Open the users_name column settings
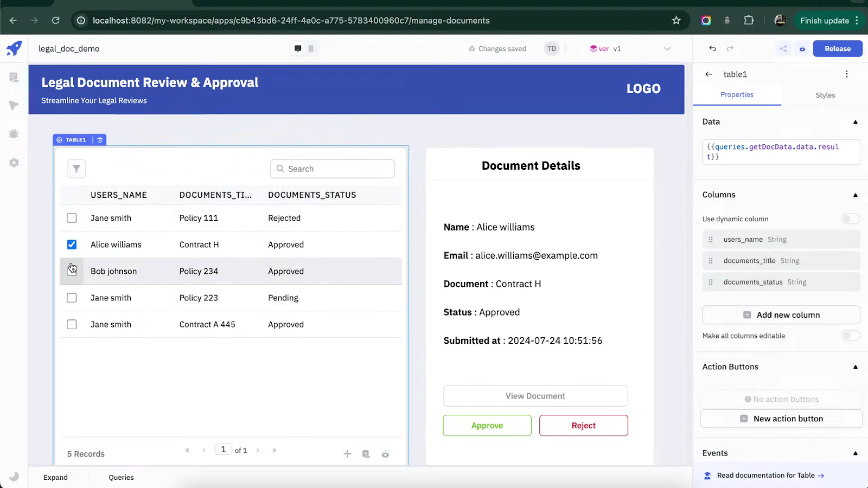The width and height of the screenshot is (868, 488). [x=781, y=240]
